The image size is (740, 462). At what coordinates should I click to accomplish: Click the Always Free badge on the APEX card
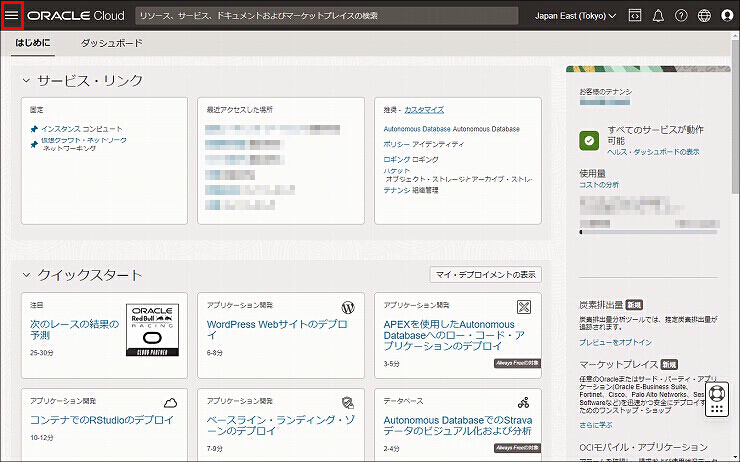pyautogui.click(x=517, y=363)
